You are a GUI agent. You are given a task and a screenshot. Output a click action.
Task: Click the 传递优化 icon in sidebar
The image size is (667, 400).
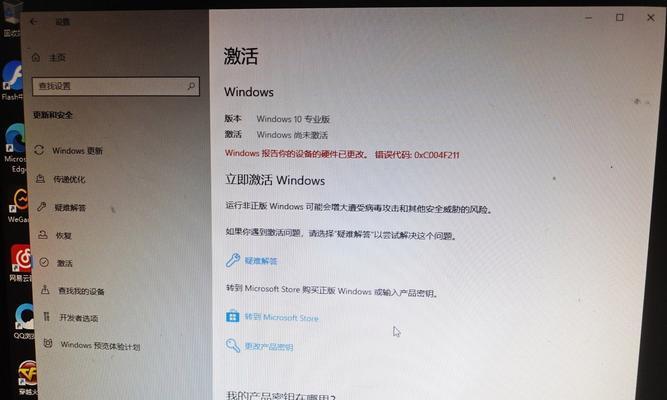pos(40,179)
